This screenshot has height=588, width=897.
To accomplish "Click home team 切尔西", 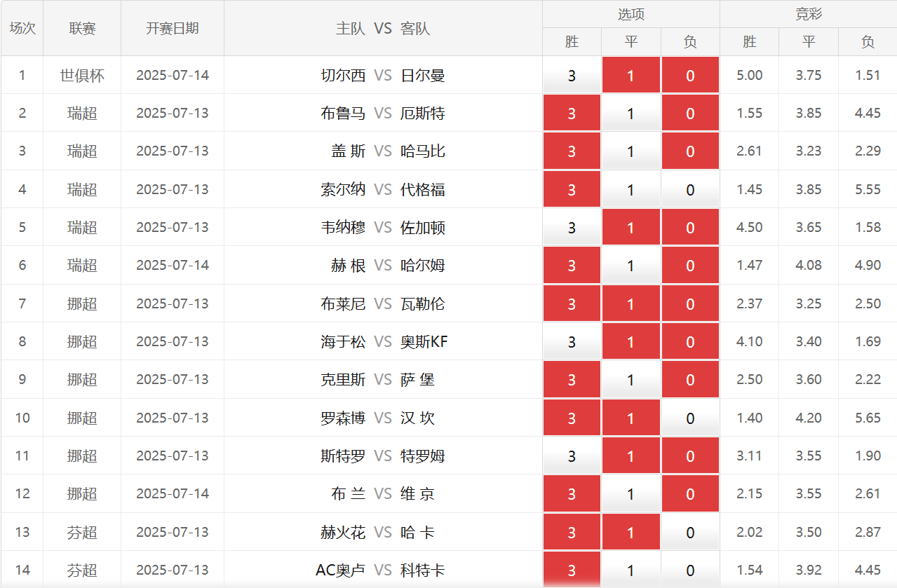I will (343, 75).
